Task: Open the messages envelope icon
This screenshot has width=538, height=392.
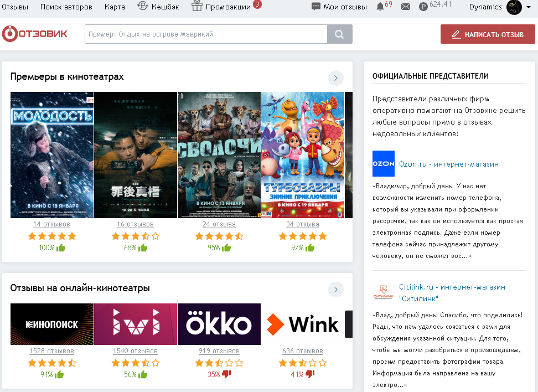Action: pyautogui.click(x=406, y=7)
